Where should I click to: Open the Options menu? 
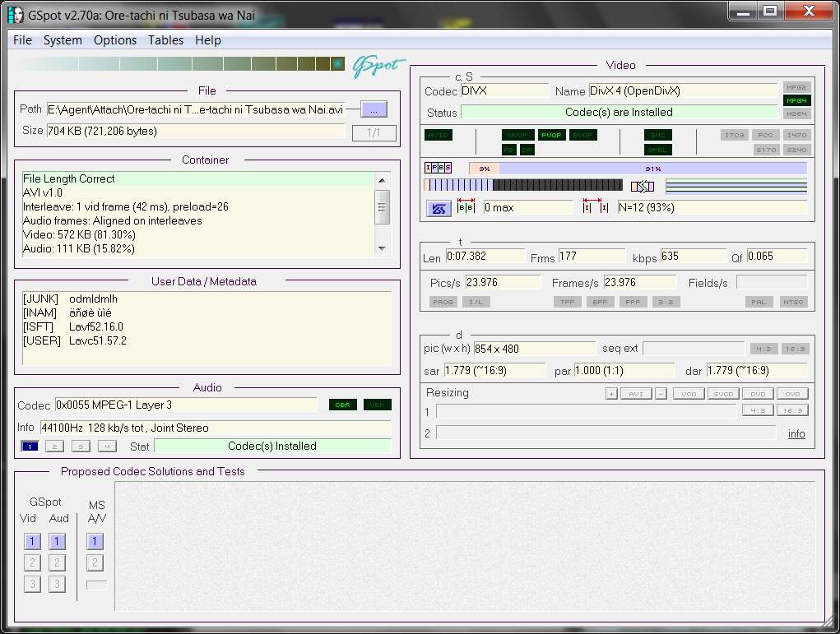click(115, 40)
